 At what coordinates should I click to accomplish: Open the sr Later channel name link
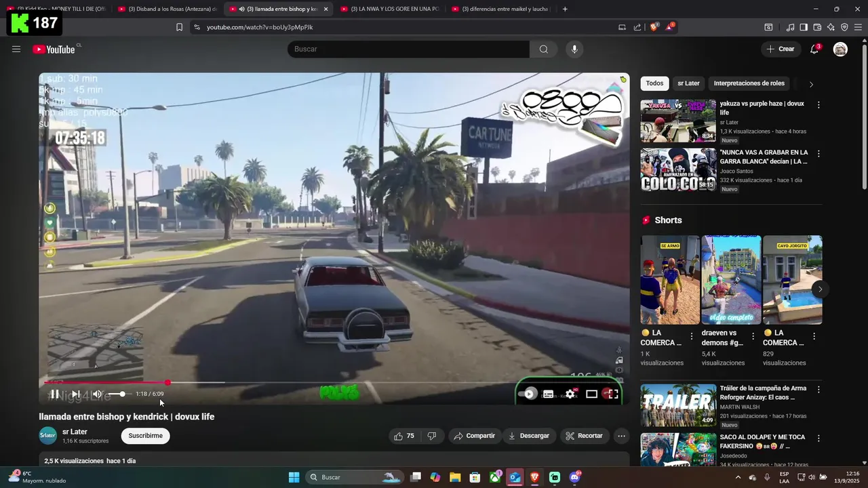click(75, 432)
